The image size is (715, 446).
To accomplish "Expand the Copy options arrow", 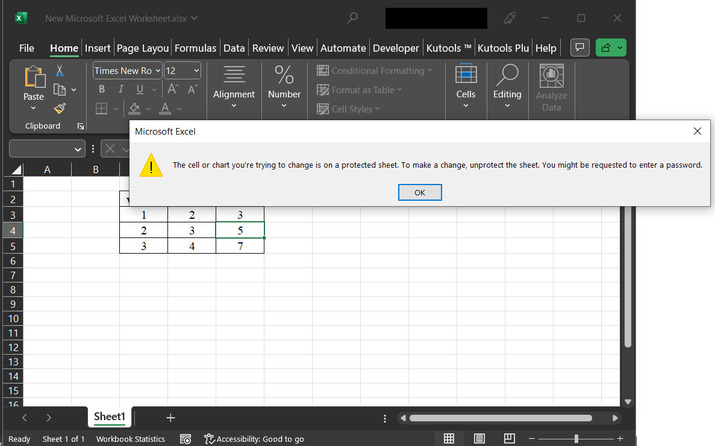I will [74, 90].
